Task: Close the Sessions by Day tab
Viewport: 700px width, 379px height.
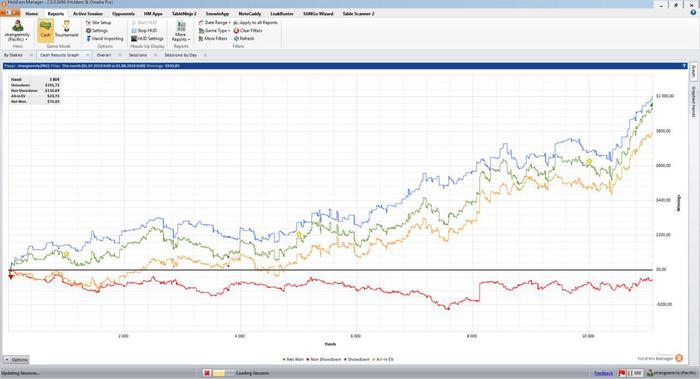Action: pyautogui.click(x=205, y=55)
